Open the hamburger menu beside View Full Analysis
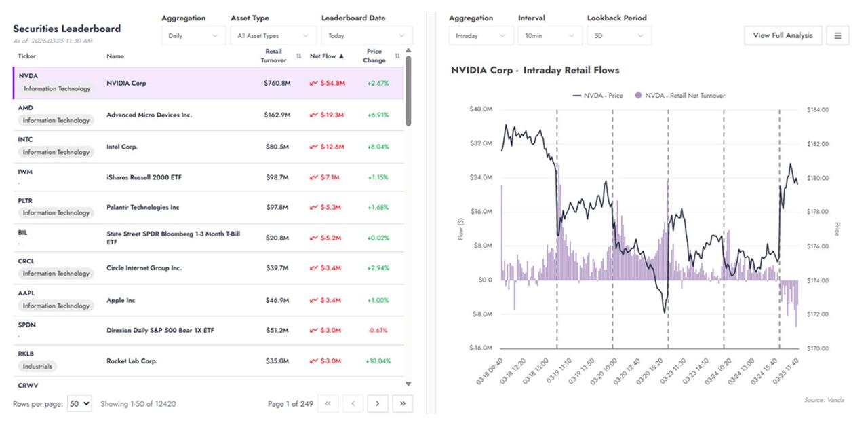Image resolution: width=868 pixels, height=425 pixels. click(837, 36)
